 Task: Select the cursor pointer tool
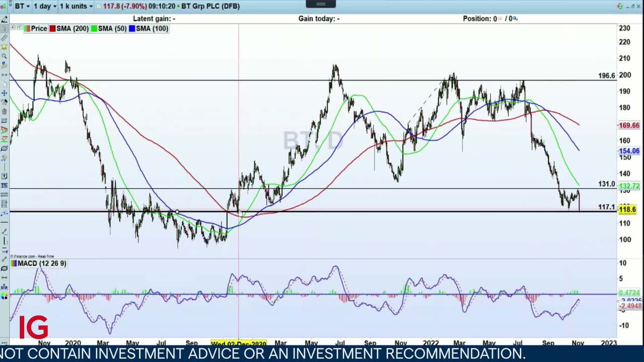[4, 28]
